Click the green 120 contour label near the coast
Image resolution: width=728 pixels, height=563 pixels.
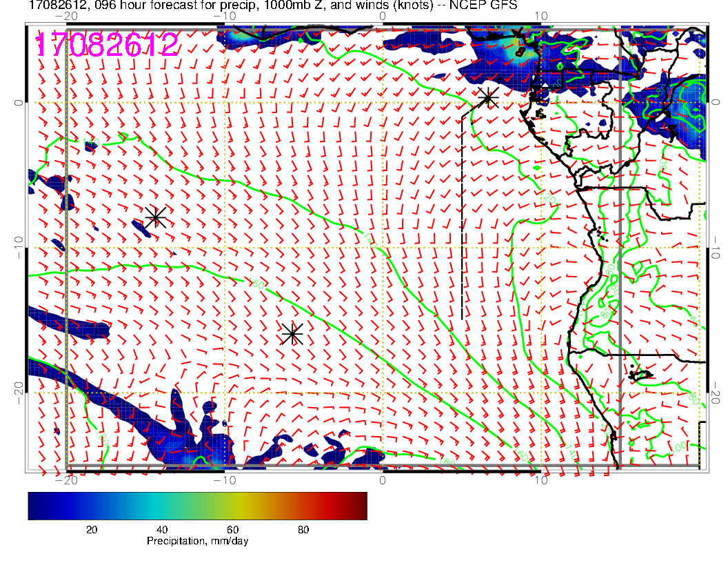(x=549, y=199)
